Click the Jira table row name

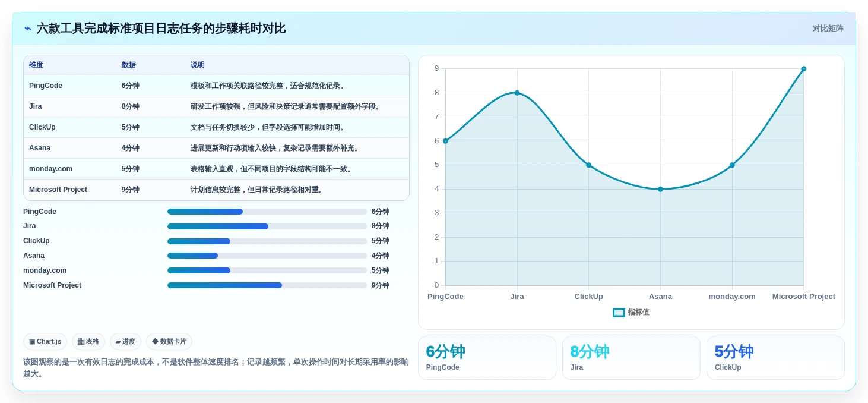36,106
